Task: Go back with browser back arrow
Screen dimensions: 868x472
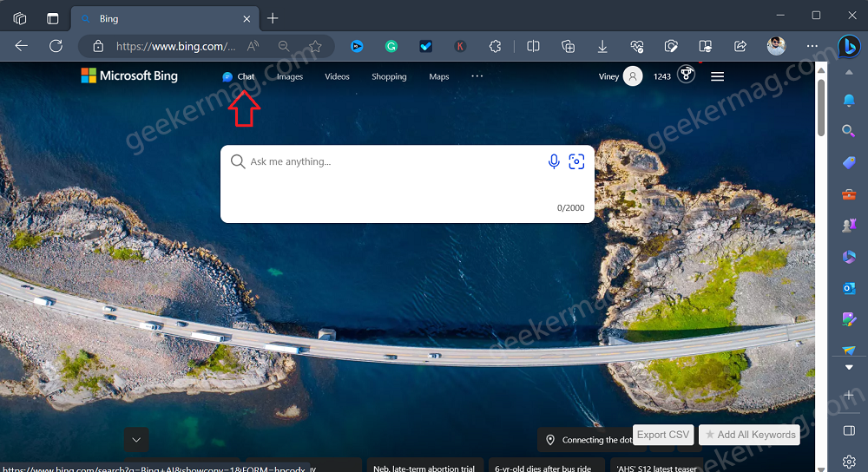Action: click(x=21, y=46)
